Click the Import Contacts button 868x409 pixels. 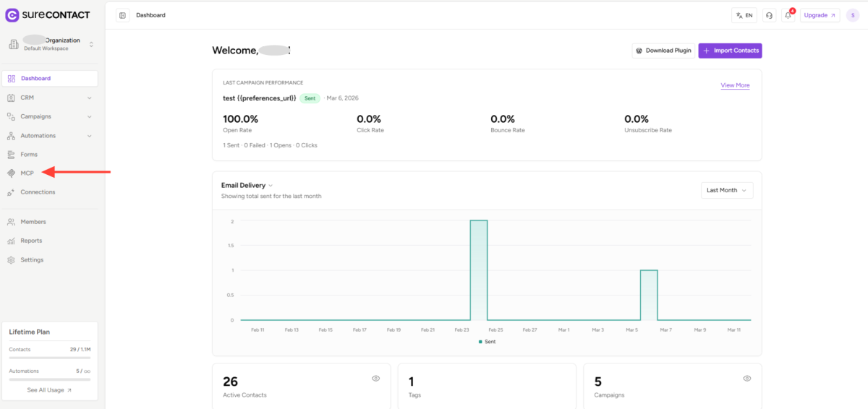pyautogui.click(x=730, y=51)
